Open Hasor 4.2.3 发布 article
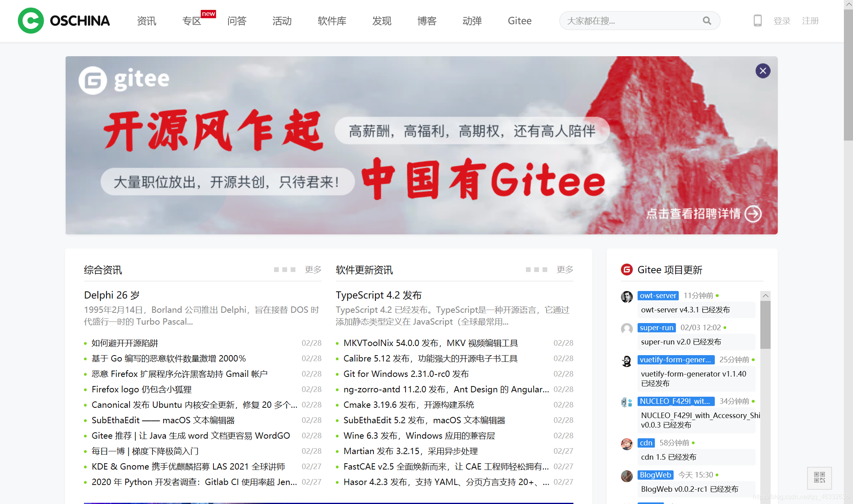 [x=446, y=482]
